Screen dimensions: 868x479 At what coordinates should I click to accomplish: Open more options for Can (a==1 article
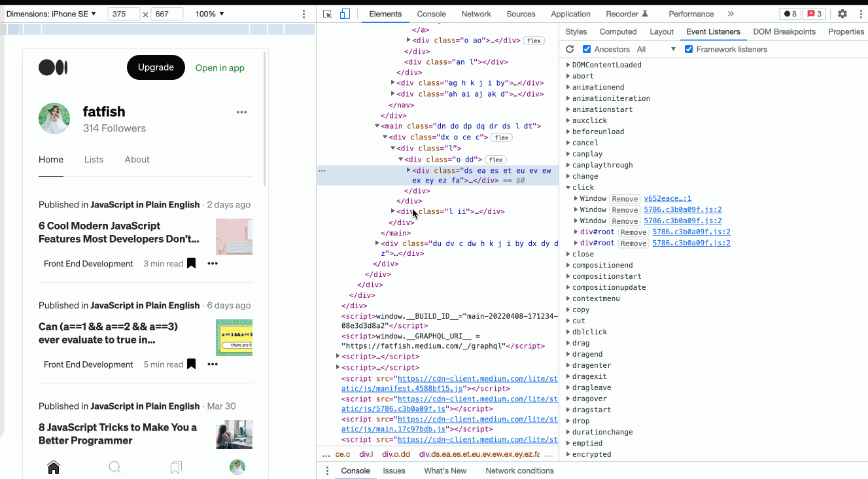pos(213,364)
